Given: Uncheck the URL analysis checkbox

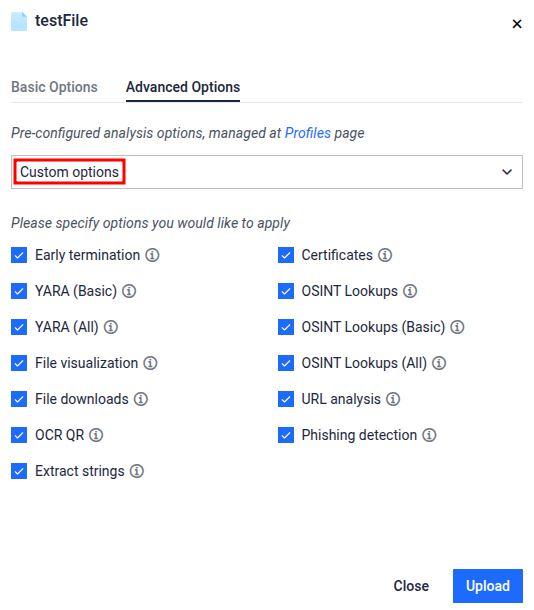Looking at the screenshot, I should 286,399.
